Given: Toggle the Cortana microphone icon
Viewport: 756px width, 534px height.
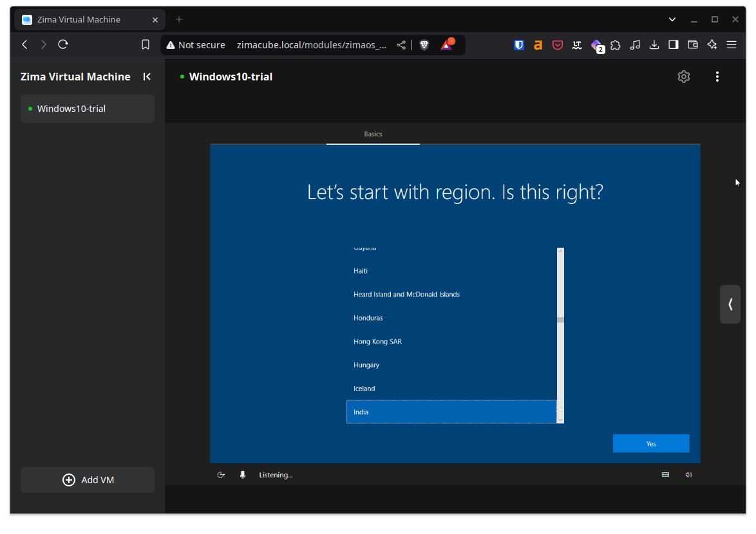Looking at the screenshot, I should (243, 475).
